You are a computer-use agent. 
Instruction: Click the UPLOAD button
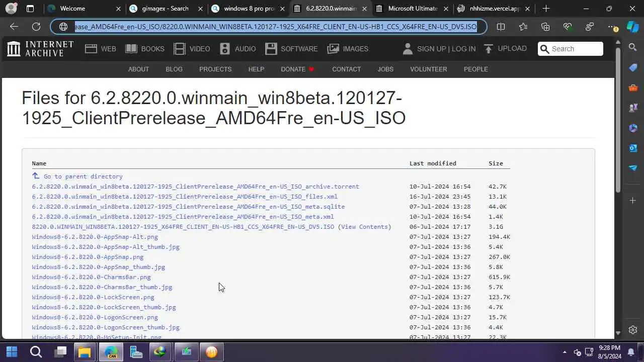[x=505, y=48]
